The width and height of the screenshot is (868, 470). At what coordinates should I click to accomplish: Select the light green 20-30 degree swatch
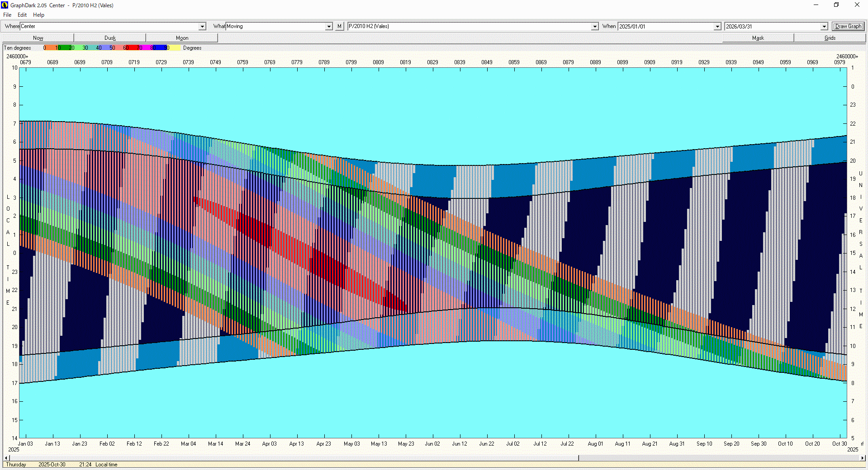(78, 48)
